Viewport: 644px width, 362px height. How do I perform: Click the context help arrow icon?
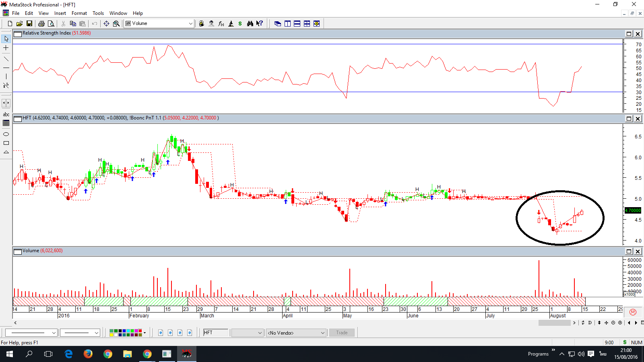click(260, 24)
